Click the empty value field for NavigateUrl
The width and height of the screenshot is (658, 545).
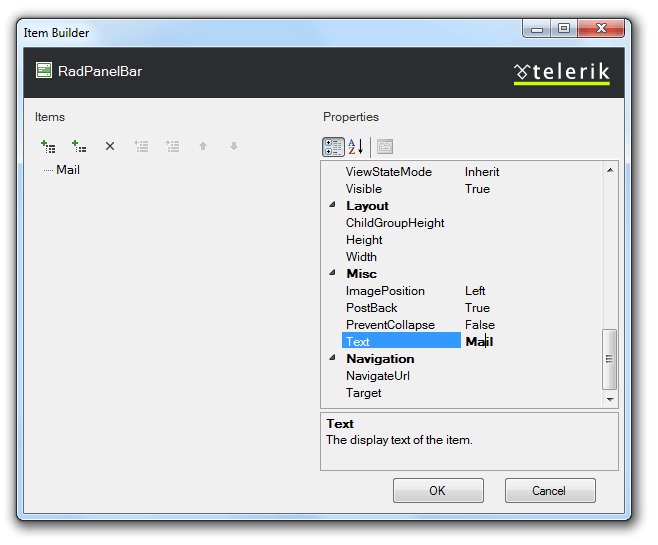tap(532, 376)
